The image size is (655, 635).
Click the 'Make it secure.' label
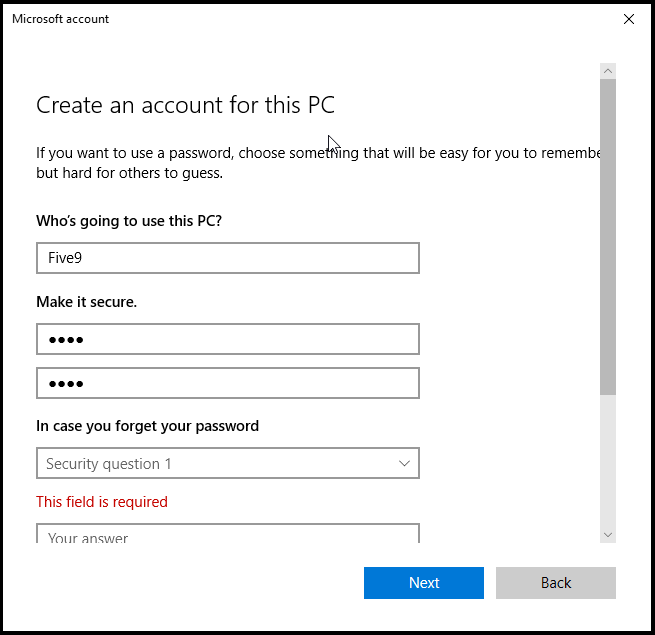click(86, 302)
